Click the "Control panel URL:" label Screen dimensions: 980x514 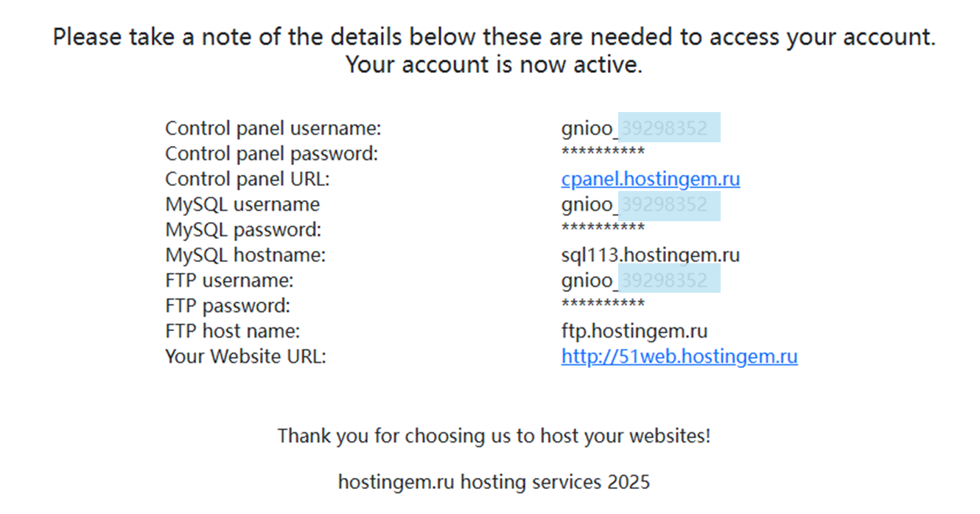pos(247,179)
